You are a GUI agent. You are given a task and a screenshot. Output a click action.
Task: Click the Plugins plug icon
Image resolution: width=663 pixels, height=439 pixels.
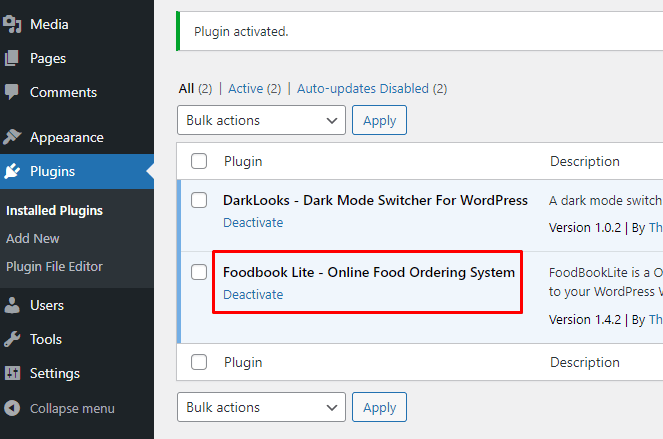[x=12, y=171]
